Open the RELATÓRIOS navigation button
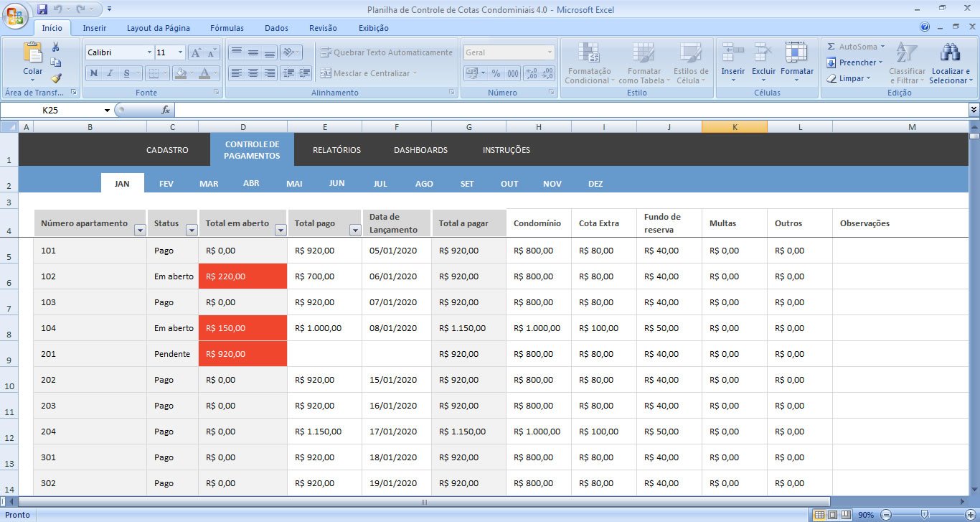Image resolution: width=980 pixels, height=522 pixels. click(x=336, y=150)
